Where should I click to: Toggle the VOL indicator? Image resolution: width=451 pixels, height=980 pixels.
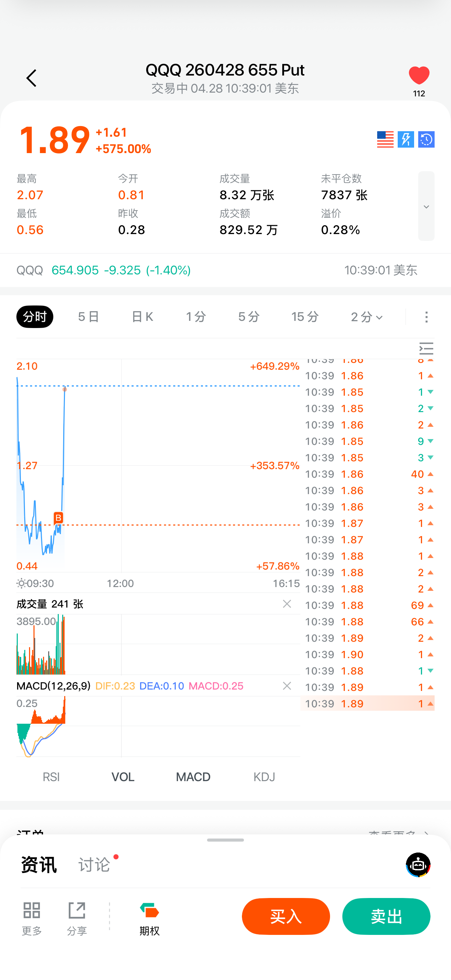click(123, 776)
